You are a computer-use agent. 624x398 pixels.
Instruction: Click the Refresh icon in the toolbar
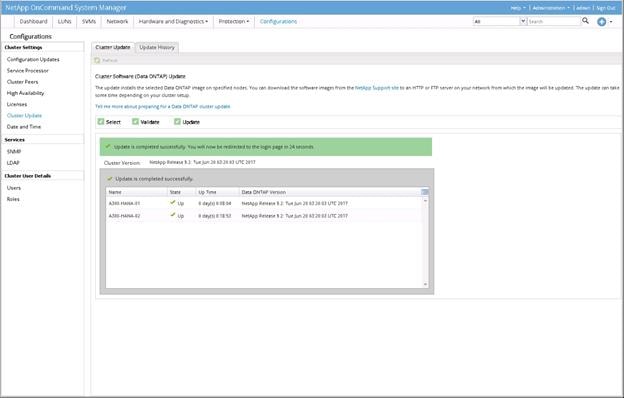click(x=98, y=60)
